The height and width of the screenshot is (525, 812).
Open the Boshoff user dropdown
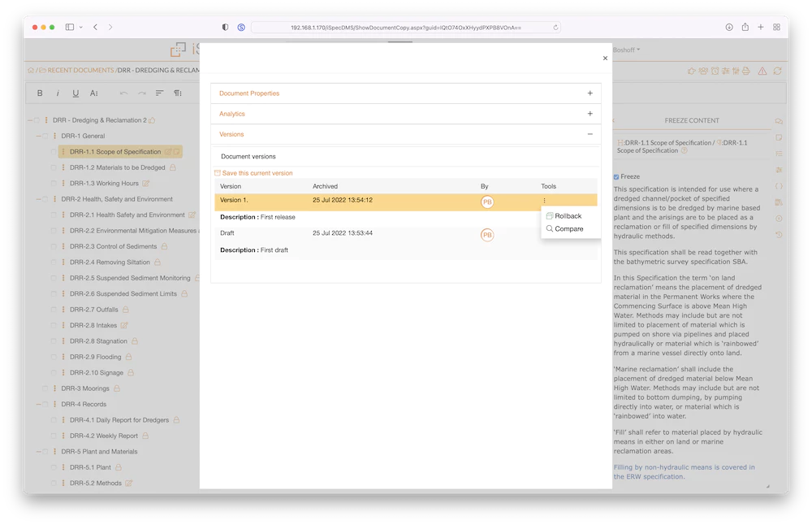pyautogui.click(x=627, y=50)
